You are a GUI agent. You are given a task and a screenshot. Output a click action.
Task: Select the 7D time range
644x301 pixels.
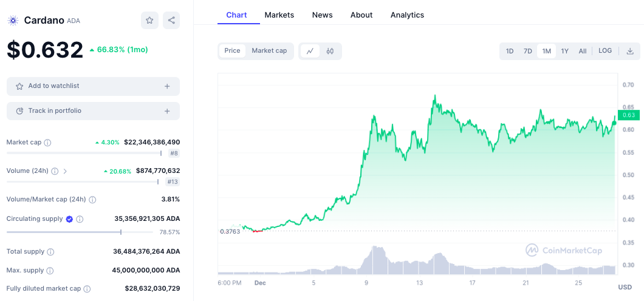click(x=528, y=51)
